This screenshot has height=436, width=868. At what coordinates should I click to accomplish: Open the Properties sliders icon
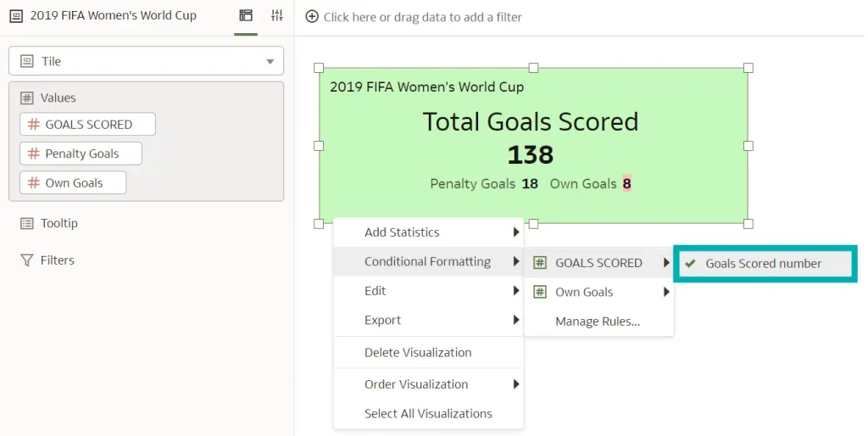tap(276, 16)
